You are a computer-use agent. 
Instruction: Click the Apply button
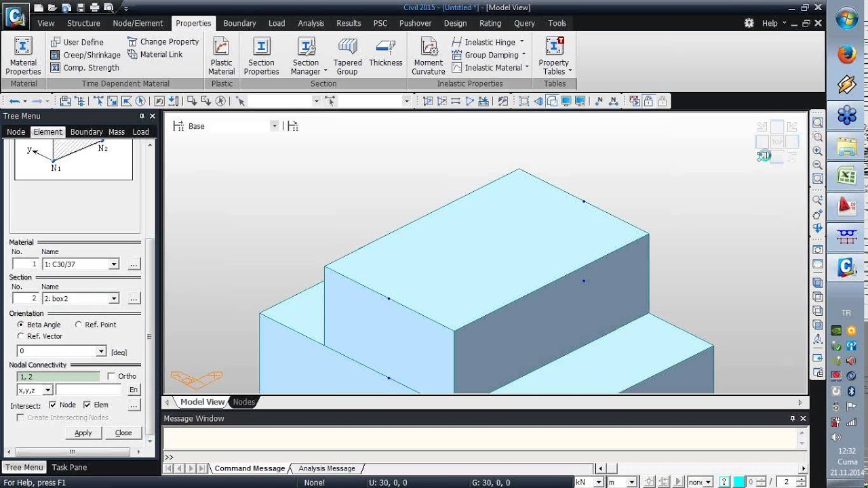click(83, 433)
